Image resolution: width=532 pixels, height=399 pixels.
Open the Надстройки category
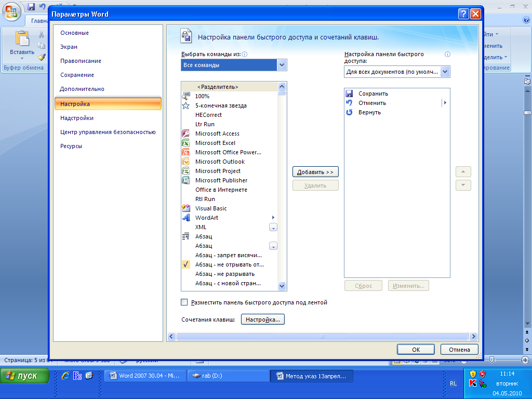(77, 118)
